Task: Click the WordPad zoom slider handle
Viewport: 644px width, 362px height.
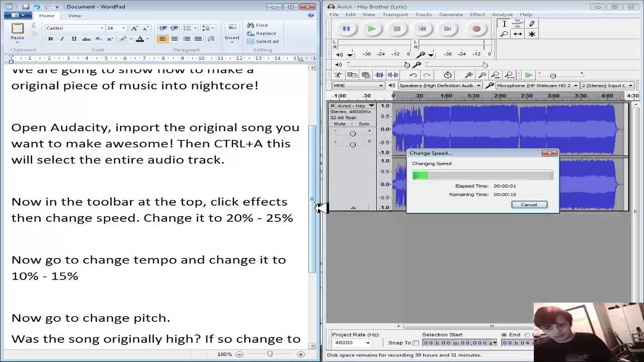Action: [x=270, y=354]
